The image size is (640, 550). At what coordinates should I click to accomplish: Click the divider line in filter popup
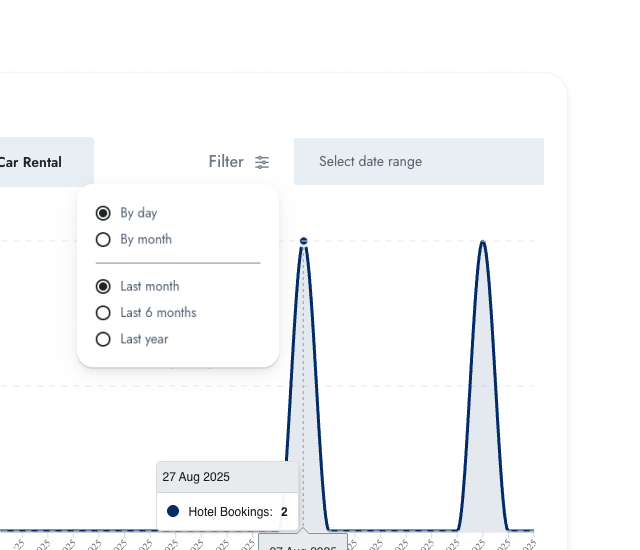pyautogui.click(x=177, y=263)
